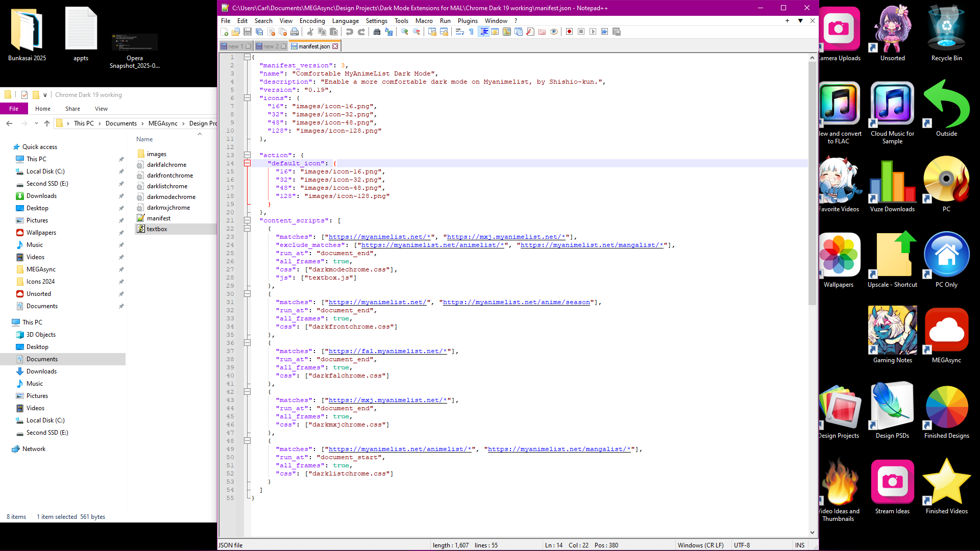Image resolution: width=980 pixels, height=551 pixels.
Task: Click the editor vertical scrollbar thumb
Action: click(x=812, y=184)
